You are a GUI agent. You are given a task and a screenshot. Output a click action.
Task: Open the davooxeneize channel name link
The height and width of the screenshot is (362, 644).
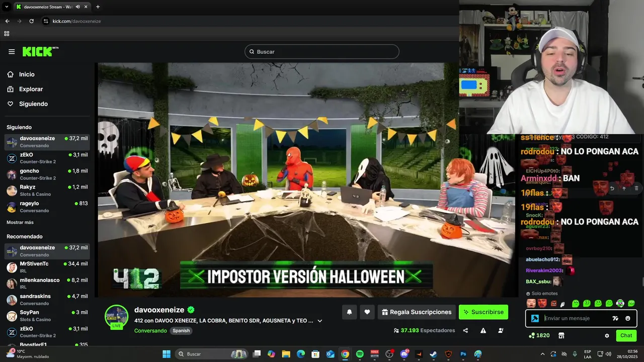[159, 310]
